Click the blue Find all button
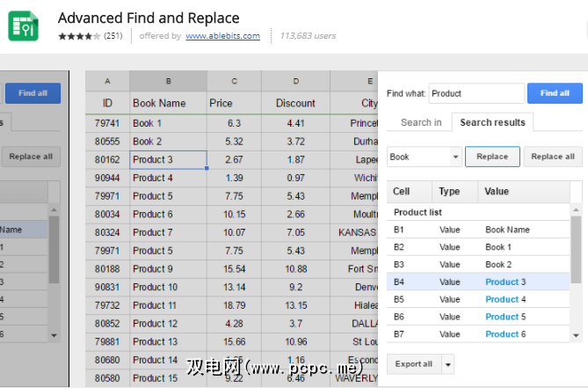This screenshot has height=388, width=588. click(x=554, y=93)
